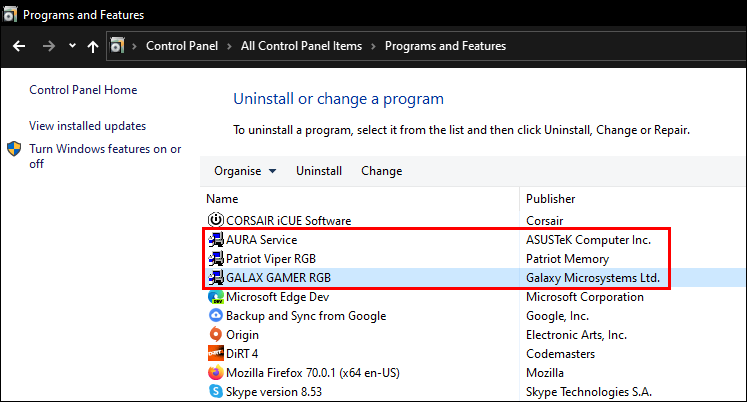
Task: Click Corsair publisher cell
Action: pyautogui.click(x=545, y=221)
